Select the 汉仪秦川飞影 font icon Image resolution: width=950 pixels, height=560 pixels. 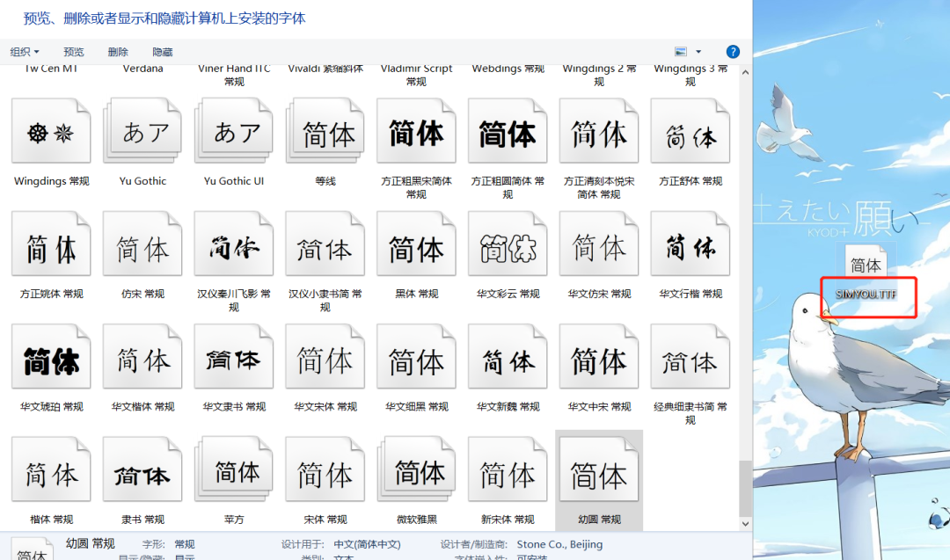point(234,244)
